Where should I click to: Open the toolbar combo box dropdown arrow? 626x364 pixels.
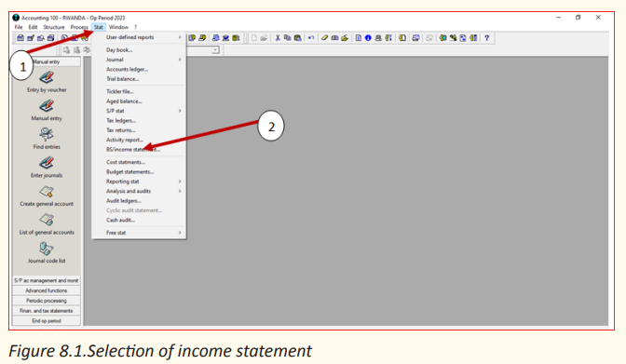pos(215,50)
